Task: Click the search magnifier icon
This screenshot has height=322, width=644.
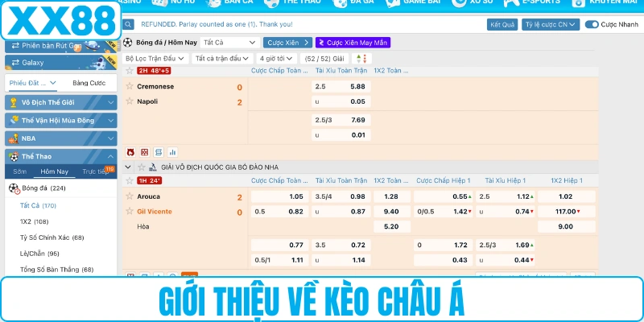Action: point(129,24)
